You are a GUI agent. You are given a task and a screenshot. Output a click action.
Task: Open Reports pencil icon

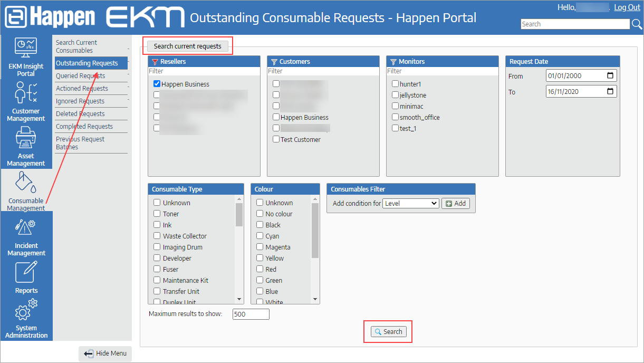click(26, 273)
